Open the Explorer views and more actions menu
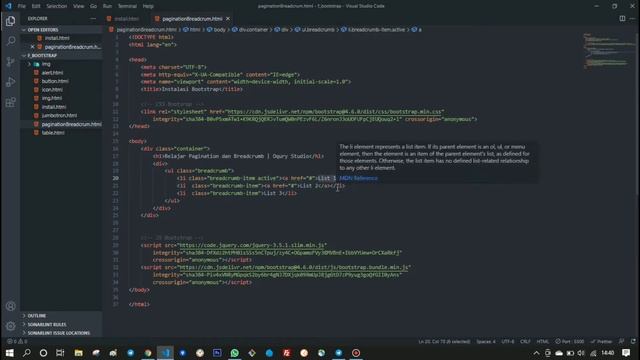The width and height of the screenshot is (640, 360). pos(93,18)
